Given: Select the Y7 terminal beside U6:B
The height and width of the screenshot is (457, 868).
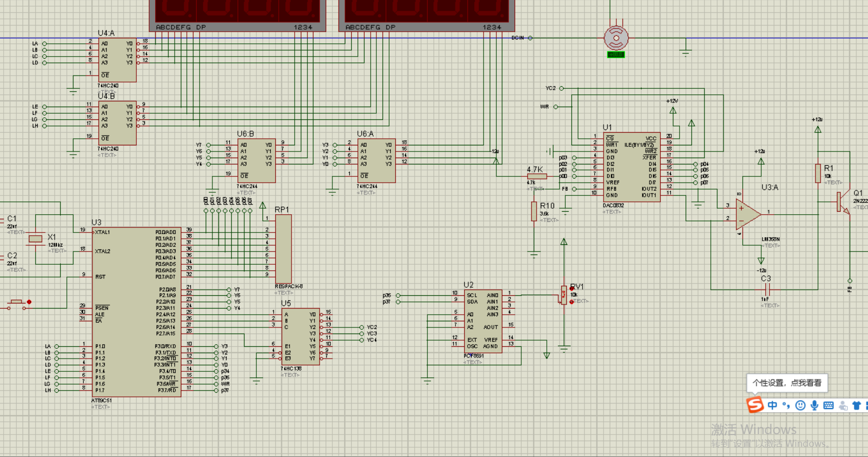Looking at the screenshot, I should 208,145.
